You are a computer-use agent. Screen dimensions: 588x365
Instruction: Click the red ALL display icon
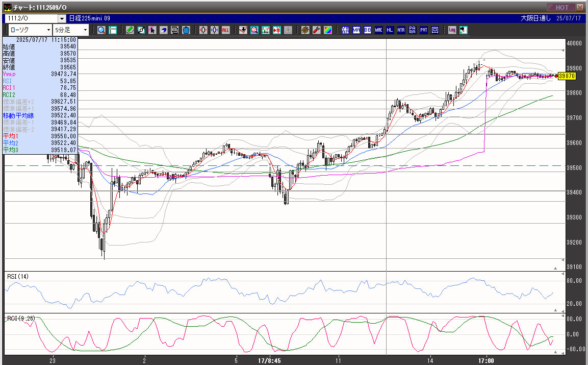coord(225,30)
